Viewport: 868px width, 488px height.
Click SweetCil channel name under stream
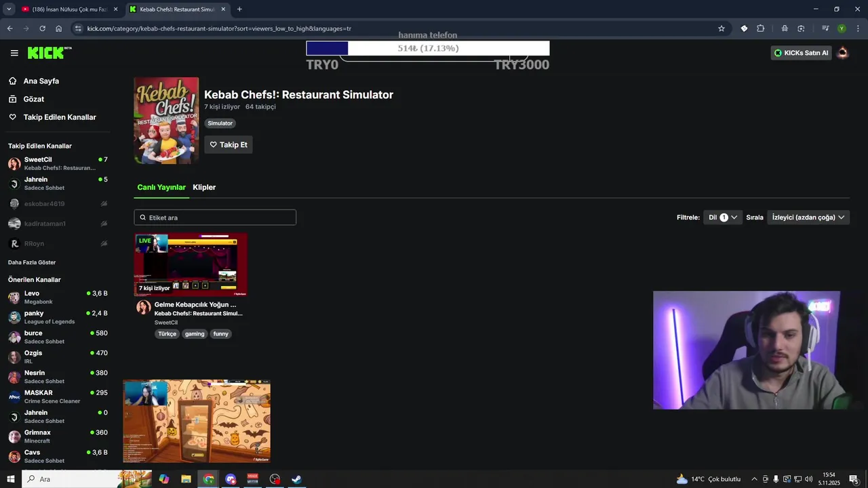166,323
